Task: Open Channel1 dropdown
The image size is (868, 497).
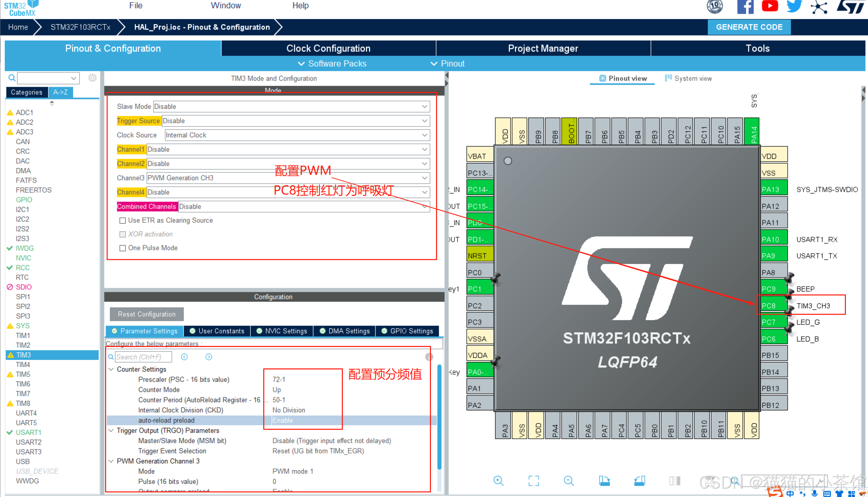Action: coord(288,150)
